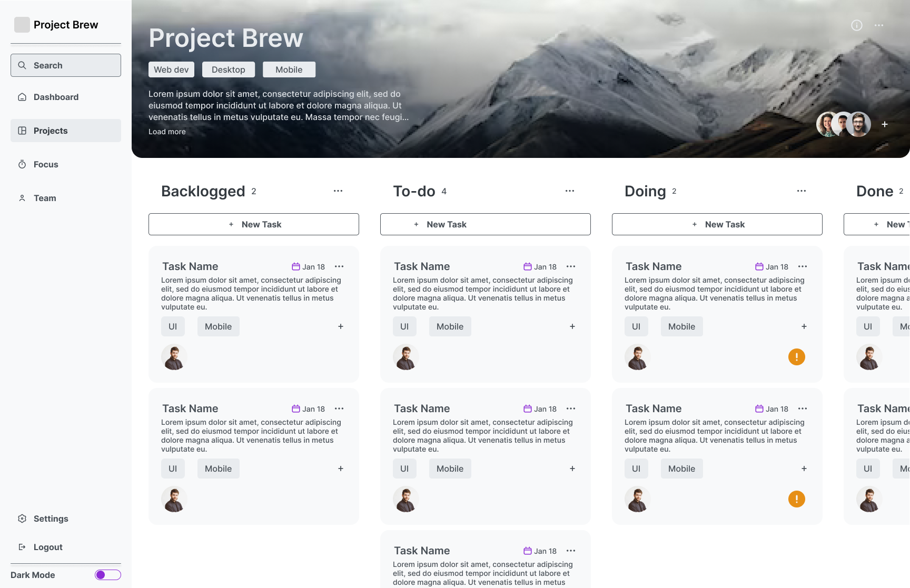910x588 pixels.
Task: Click New Task in Doing column
Action: 717,224
